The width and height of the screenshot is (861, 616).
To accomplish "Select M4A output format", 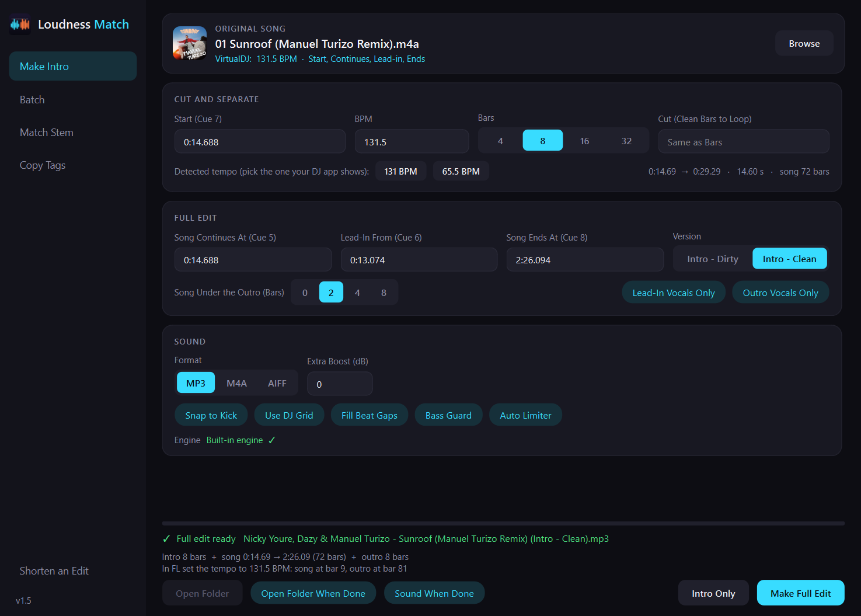I will coord(236,383).
